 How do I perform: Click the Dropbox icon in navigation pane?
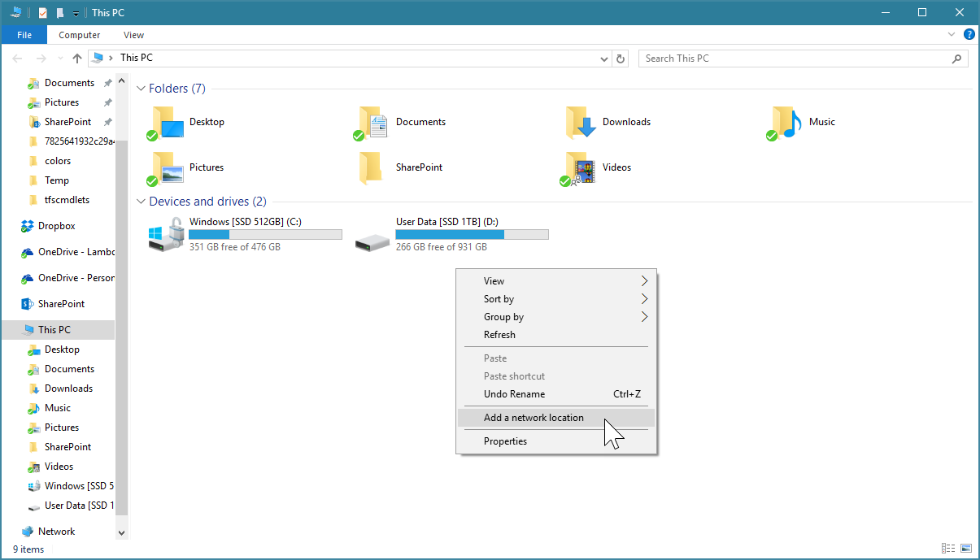pos(28,226)
